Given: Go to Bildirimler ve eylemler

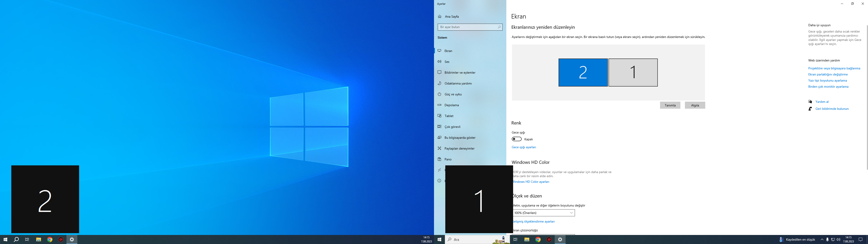Looking at the screenshot, I should (470, 73).
